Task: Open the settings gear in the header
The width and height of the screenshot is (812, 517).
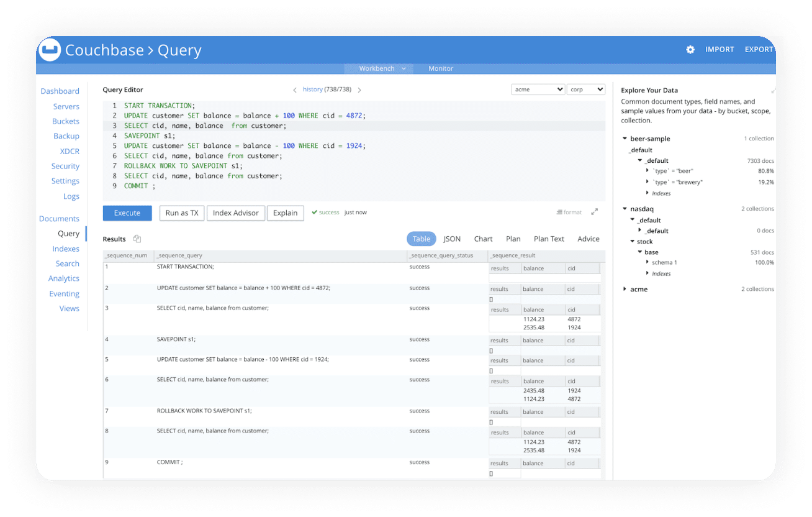Action: click(690, 49)
